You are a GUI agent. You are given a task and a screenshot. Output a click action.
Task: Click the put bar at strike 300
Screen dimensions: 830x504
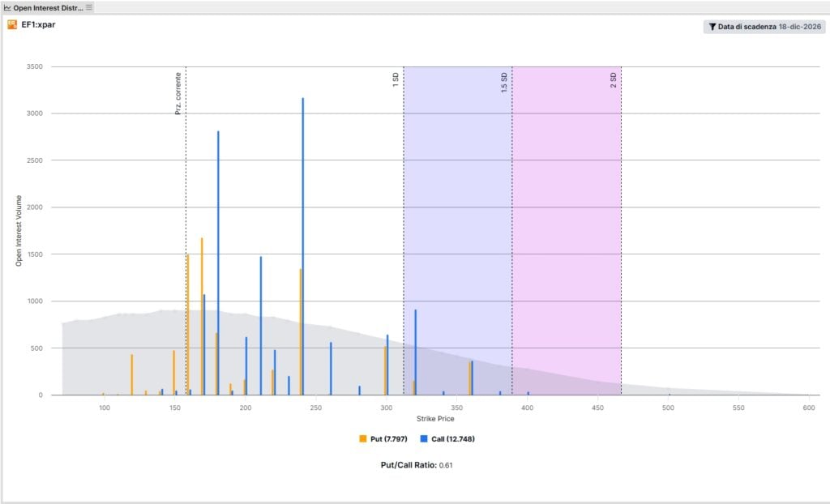point(385,370)
